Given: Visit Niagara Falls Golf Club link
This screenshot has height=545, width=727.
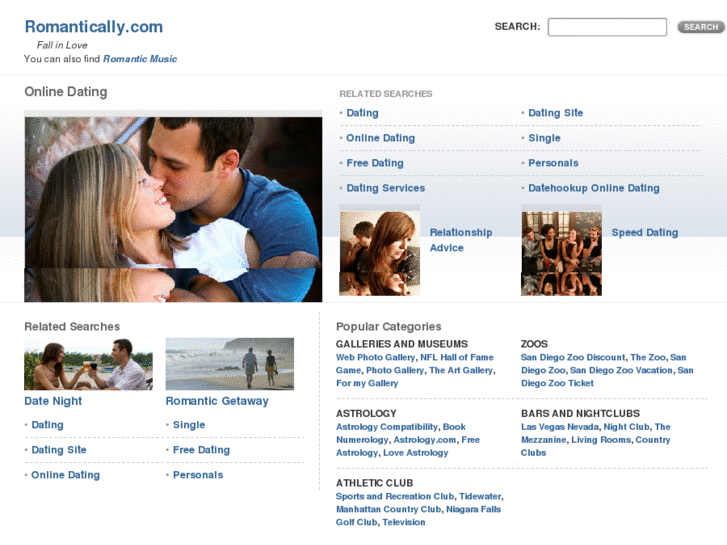Looking at the screenshot, I should [x=419, y=516].
